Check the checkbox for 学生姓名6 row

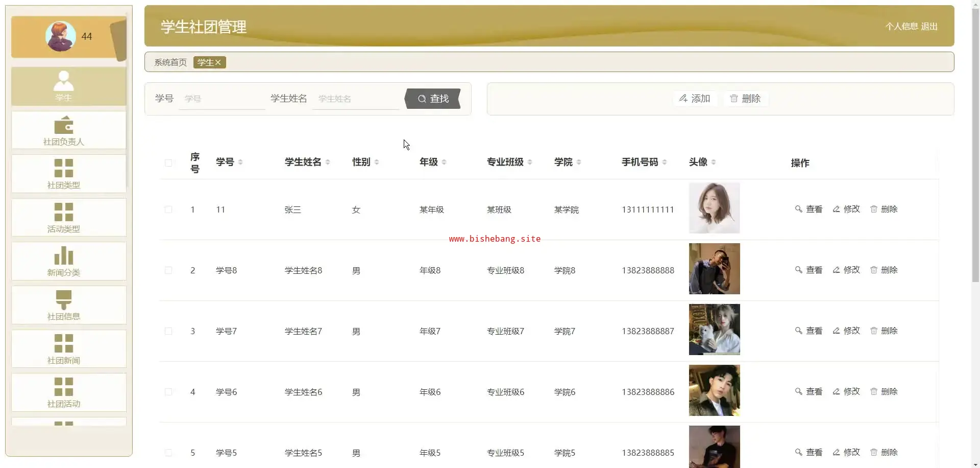(168, 392)
